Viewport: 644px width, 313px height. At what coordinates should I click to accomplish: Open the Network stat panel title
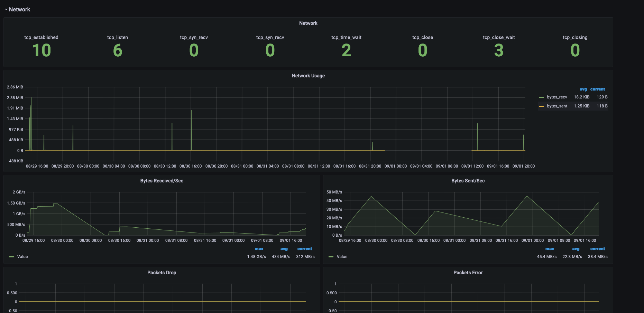[x=308, y=23]
